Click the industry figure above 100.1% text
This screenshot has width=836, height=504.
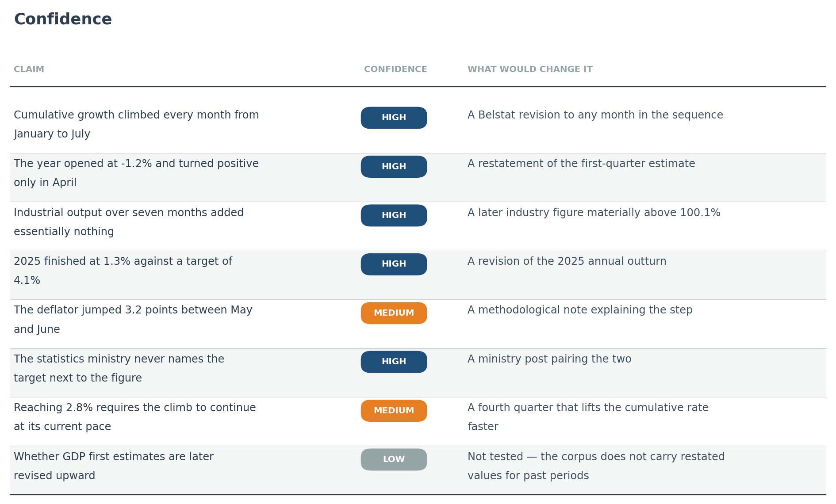(594, 213)
